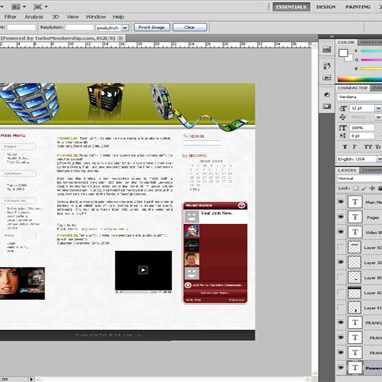This screenshot has width=382, height=382.
Task: Click the Faux Bold text style icon
Action: 345,147
